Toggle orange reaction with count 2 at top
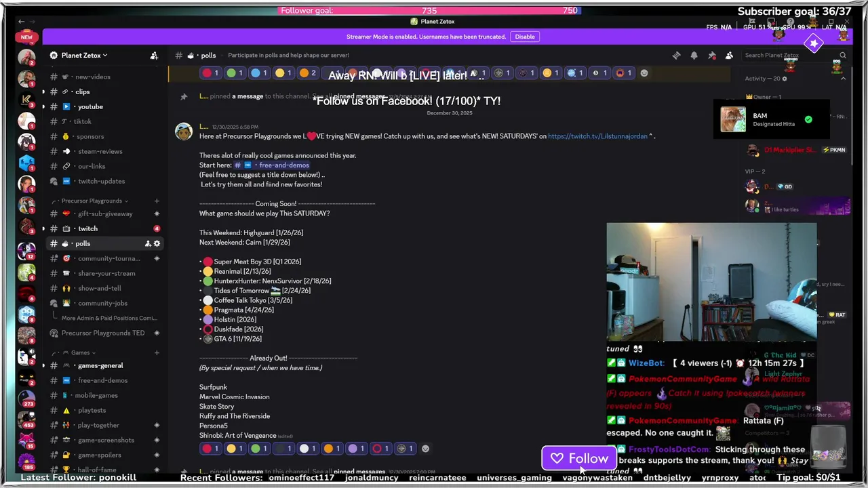The image size is (868, 488). click(309, 73)
